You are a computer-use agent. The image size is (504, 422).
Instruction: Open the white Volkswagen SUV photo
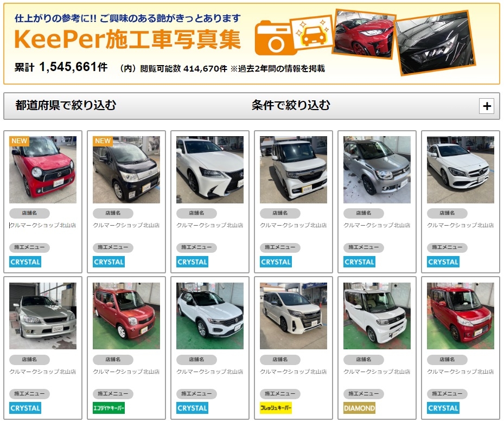click(210, 316)
